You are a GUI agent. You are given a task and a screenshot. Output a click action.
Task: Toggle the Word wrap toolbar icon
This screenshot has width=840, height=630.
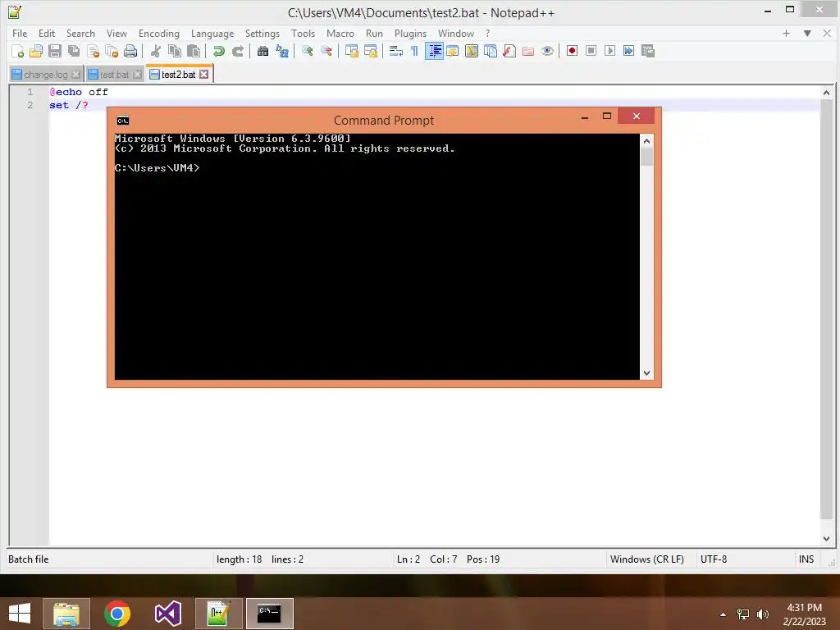[x=396, y=51]
